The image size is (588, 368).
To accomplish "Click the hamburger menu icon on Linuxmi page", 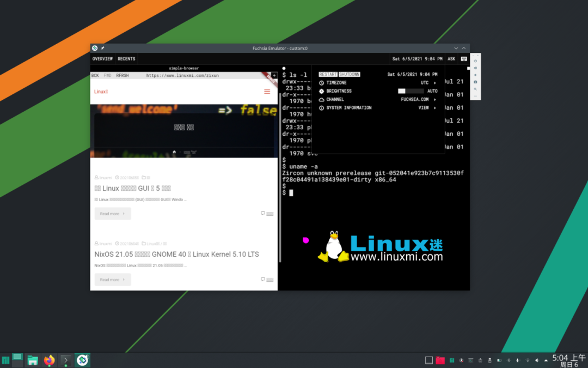I will [267, 92].
